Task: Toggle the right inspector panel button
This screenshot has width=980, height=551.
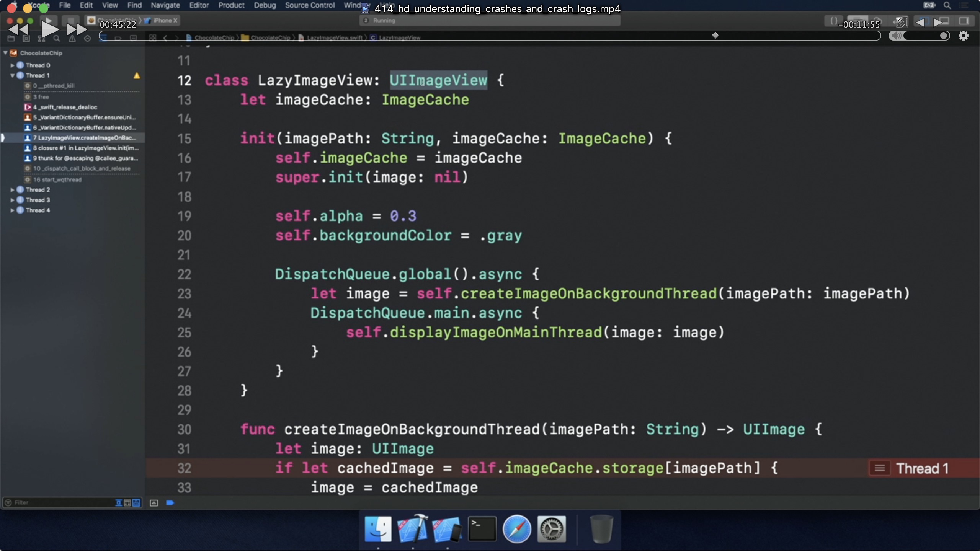Action: tap(964, 21)
